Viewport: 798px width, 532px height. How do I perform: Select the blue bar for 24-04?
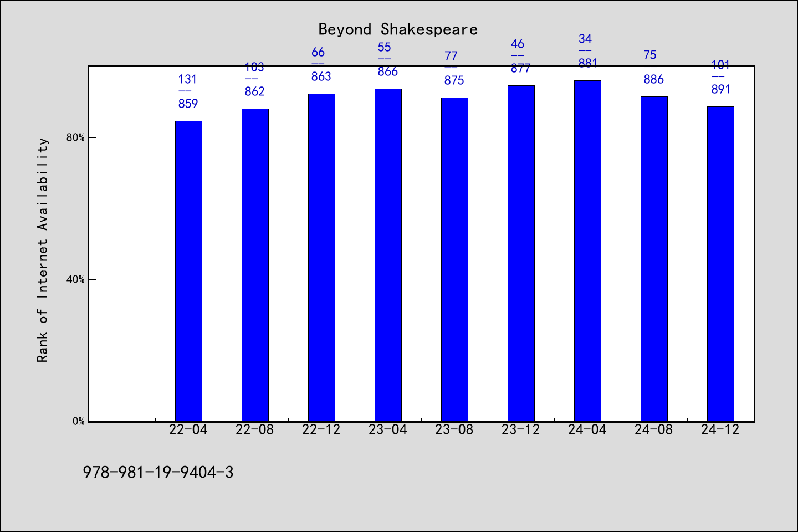pyautogui.click(x=587, y=251)
